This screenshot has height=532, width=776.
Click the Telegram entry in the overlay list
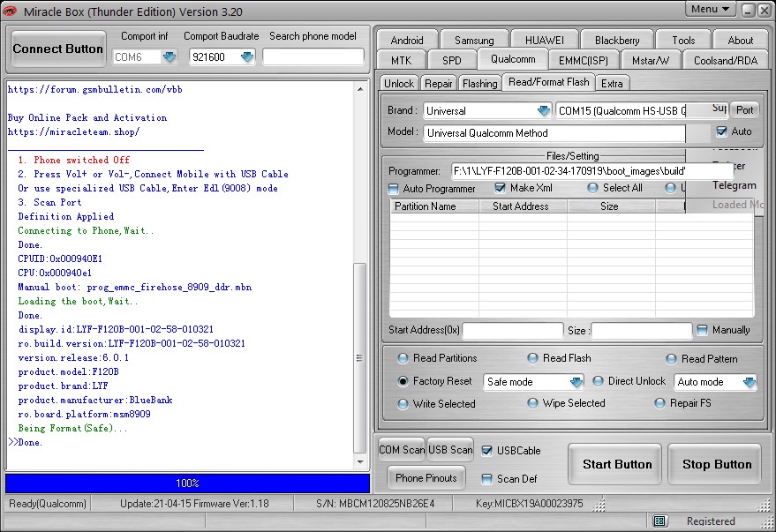point(734,185)
